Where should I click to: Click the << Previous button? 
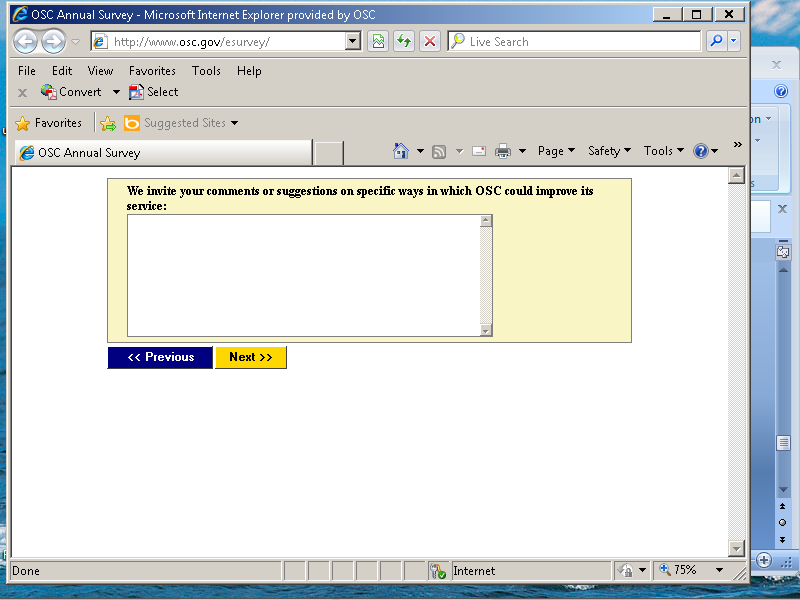pyautogui.click(x=160, y=357)
